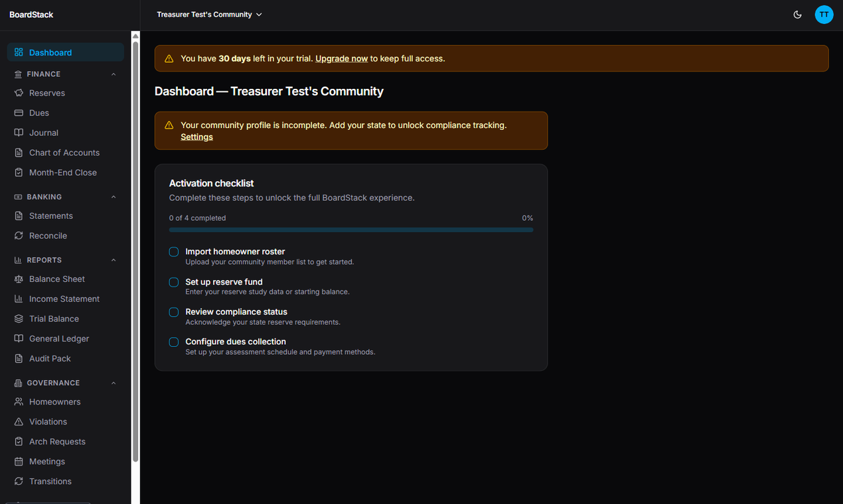The width and height of the screenshot is (843, 504).
Task: Open Import homeowner roster step
Action: click(235, 251)
